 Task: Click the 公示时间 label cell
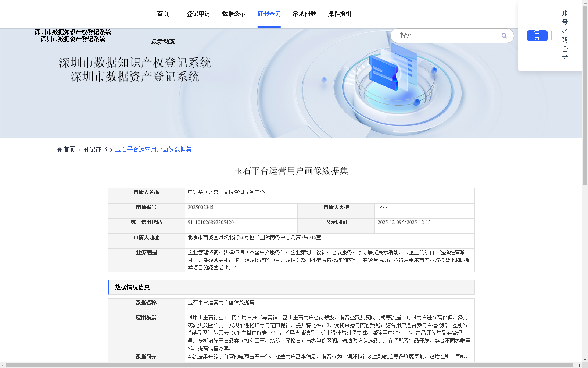pyautogui.click(x=336, y=226)
